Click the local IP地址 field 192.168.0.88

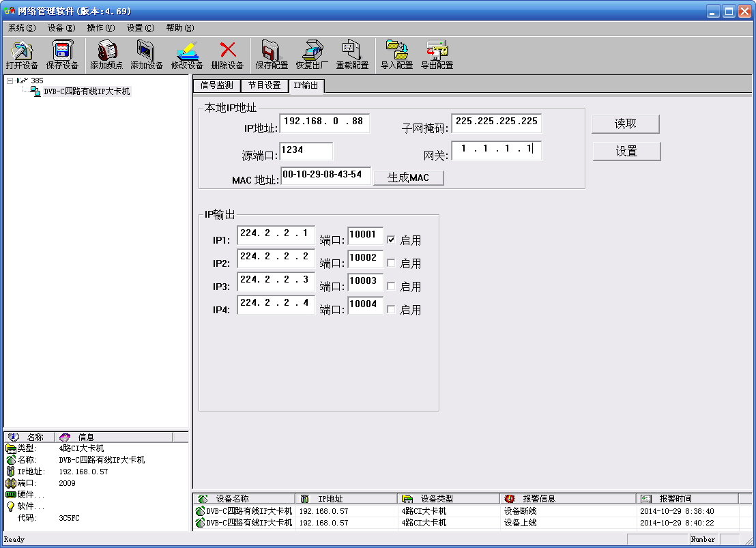(325, 123)
